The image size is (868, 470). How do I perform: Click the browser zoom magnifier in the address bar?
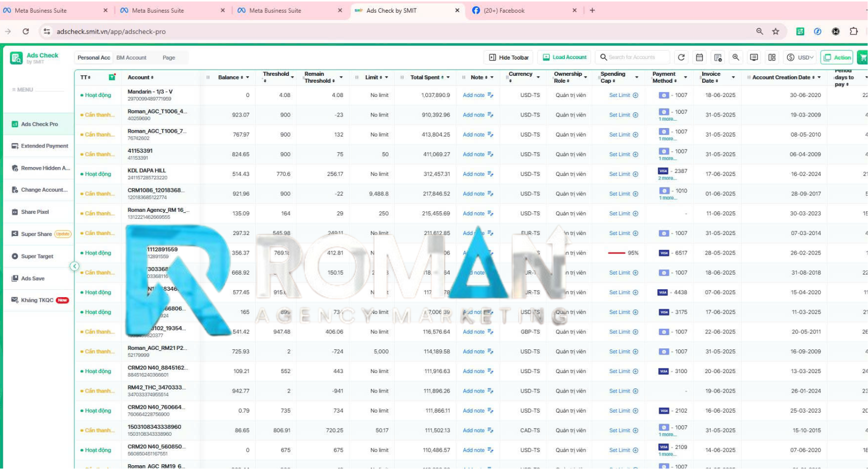tap(760, 32)
